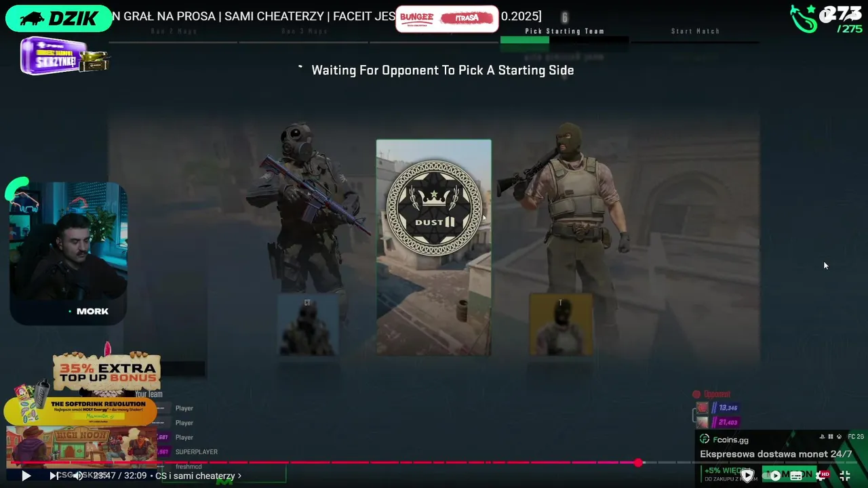Click opponent avatar beside 21,403
Viewport: 868px width, 488px height.
[703, 422]
